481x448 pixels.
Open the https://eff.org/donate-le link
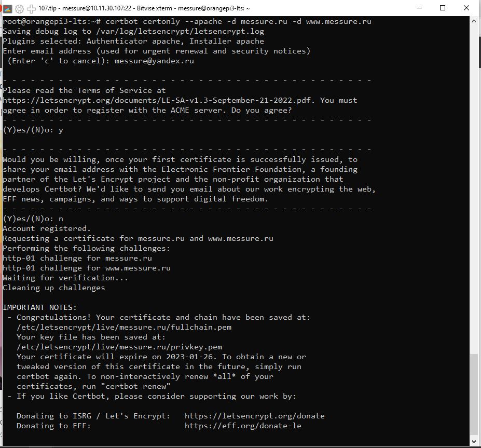point(243,426)
